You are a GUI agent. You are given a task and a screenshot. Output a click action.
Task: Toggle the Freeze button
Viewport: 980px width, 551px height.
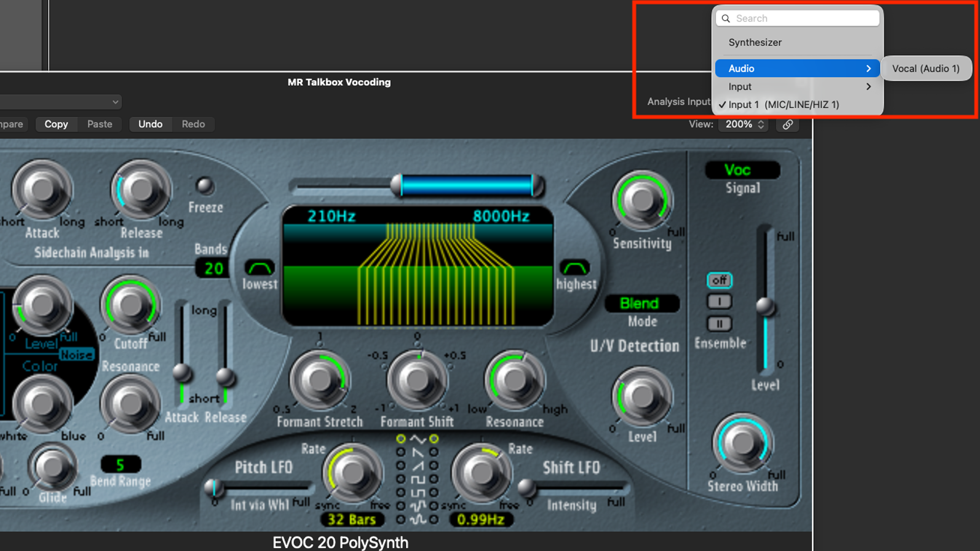(205, 186)
